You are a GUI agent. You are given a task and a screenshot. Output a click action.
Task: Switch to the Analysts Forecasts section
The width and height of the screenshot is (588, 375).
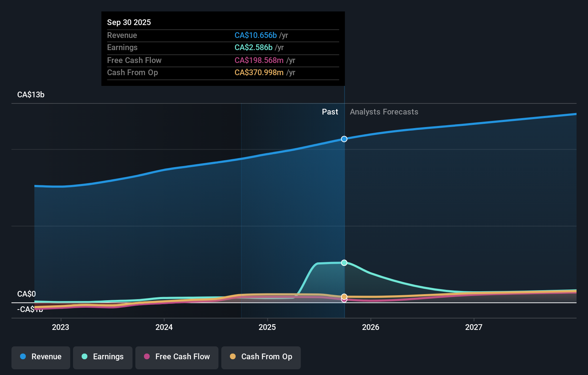(x=384, y=112)
